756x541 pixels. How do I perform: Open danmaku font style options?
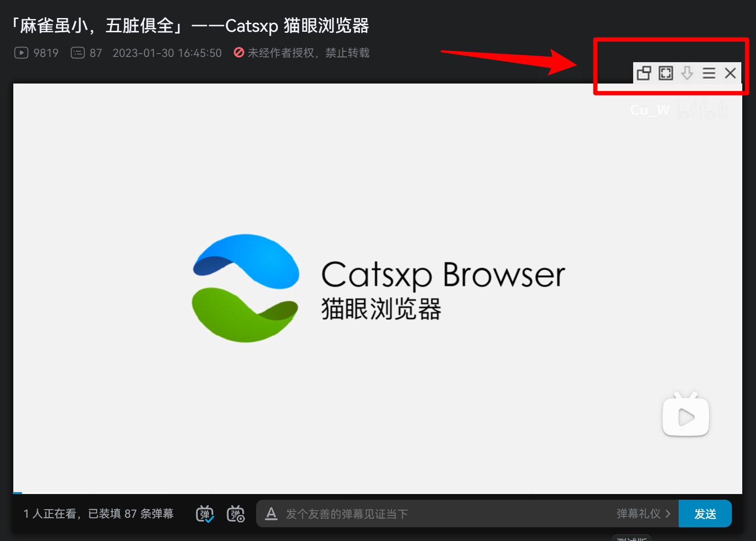click(271, 513)
